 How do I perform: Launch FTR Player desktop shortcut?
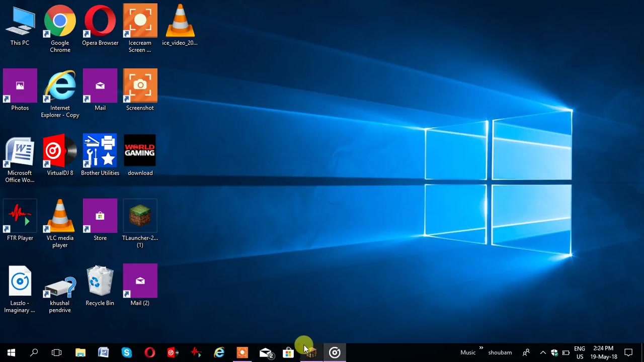pos(20,220)
